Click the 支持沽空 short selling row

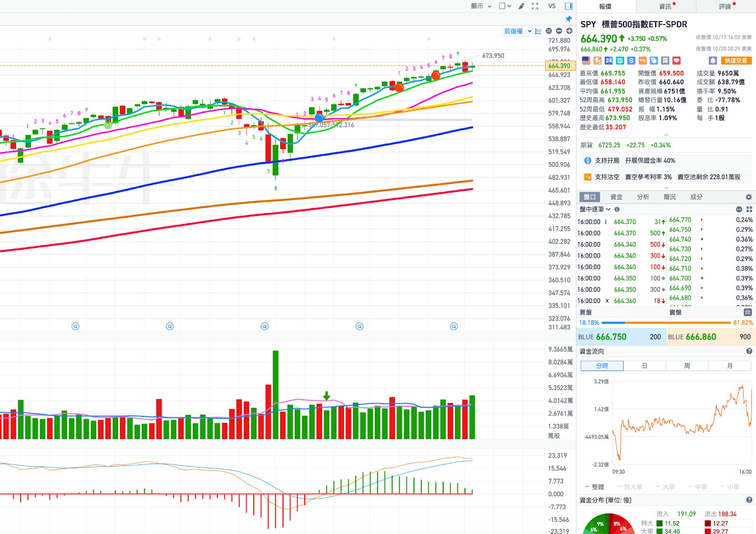666,177
